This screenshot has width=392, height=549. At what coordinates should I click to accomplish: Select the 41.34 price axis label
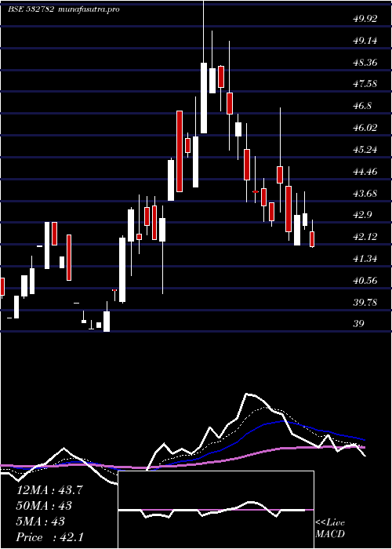tap(365, 259)
